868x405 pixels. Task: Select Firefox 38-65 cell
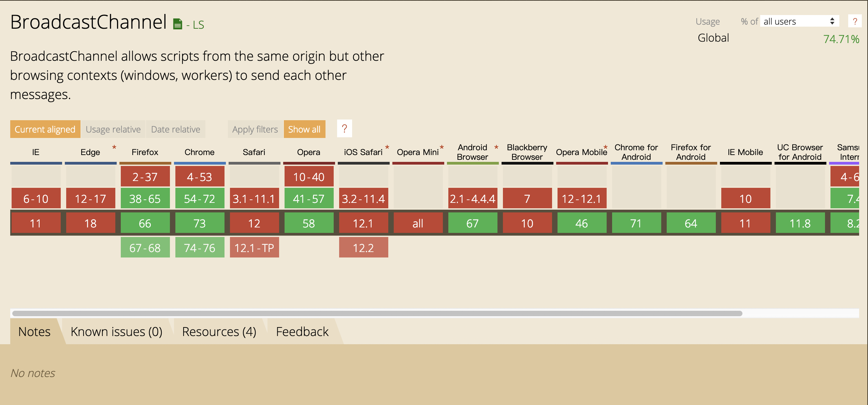click(145, 198)
